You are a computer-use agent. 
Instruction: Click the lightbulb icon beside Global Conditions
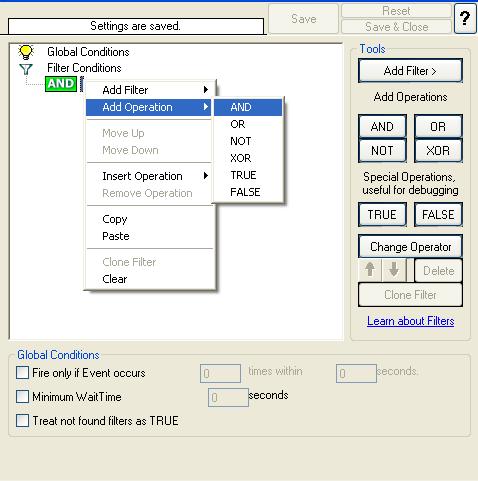click(x=26, y=52)
